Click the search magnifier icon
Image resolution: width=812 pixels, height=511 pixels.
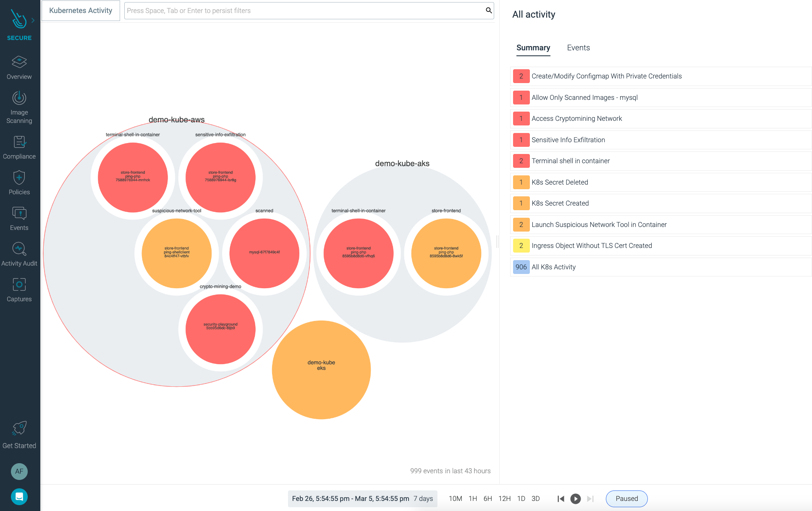click(489, 10)
